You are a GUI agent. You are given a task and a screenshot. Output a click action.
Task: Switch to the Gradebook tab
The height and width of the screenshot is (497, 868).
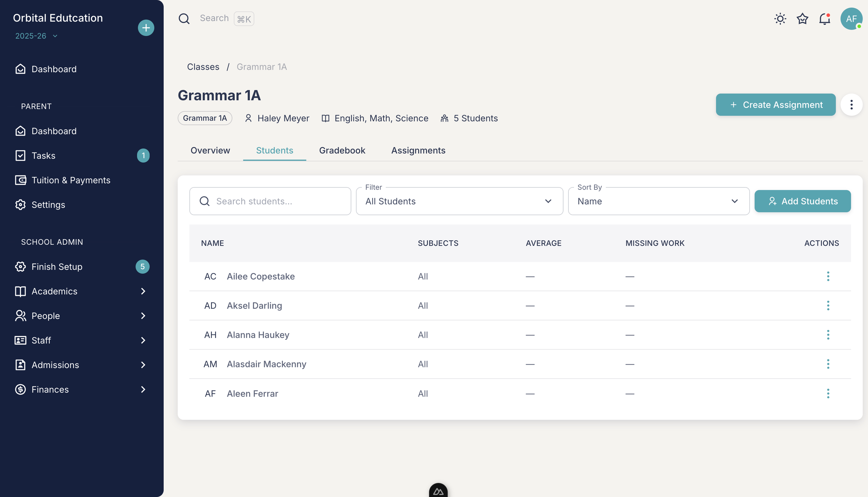point(342,150)
